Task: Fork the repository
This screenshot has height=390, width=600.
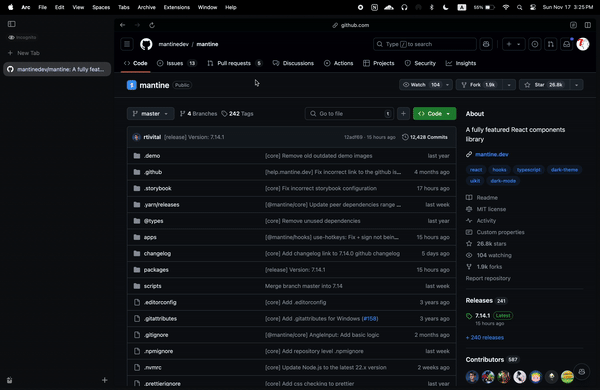Action: coord(479,85)
